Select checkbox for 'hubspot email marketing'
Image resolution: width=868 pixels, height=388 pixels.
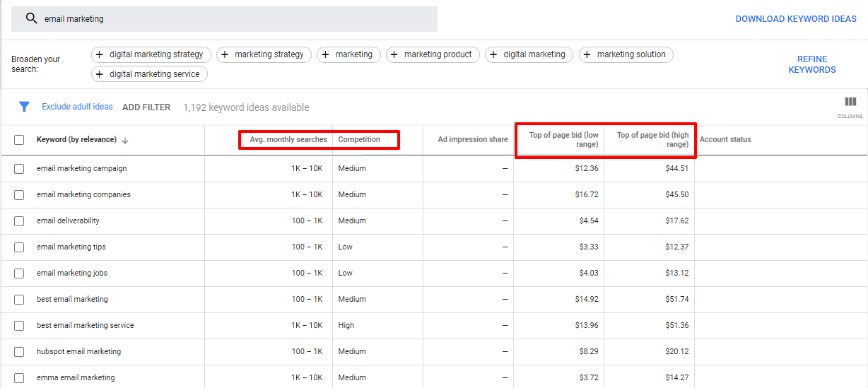(19, 352)
